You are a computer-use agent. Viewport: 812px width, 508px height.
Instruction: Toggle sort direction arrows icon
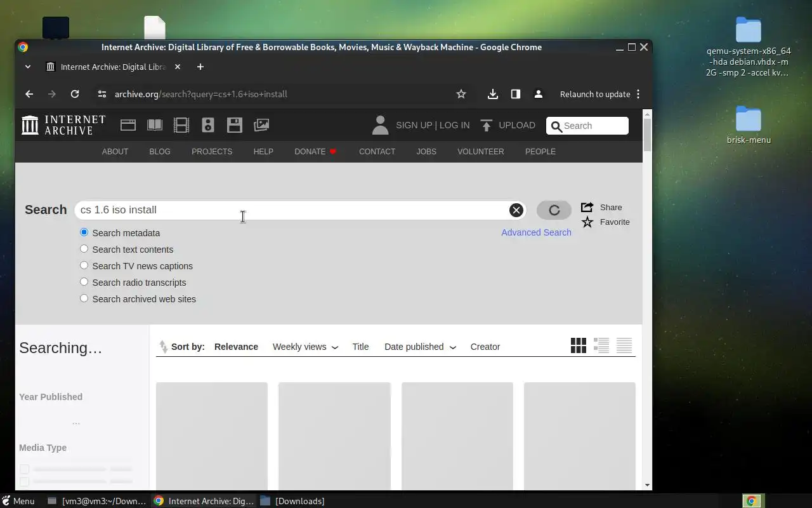(164, 347)
